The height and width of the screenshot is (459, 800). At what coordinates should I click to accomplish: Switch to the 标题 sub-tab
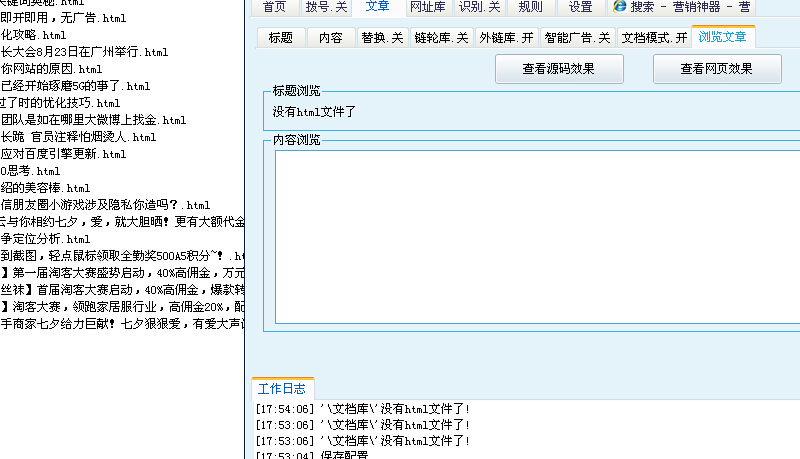pos(281,38)
